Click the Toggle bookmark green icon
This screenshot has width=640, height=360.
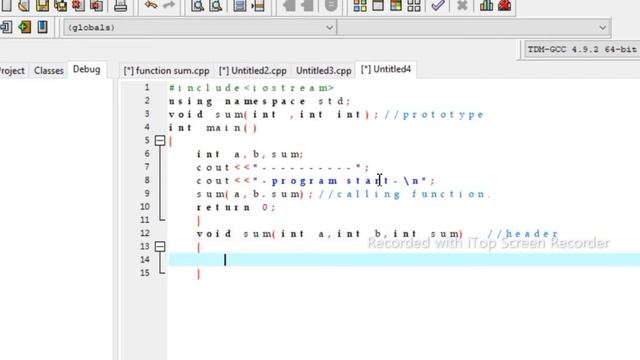24,27
